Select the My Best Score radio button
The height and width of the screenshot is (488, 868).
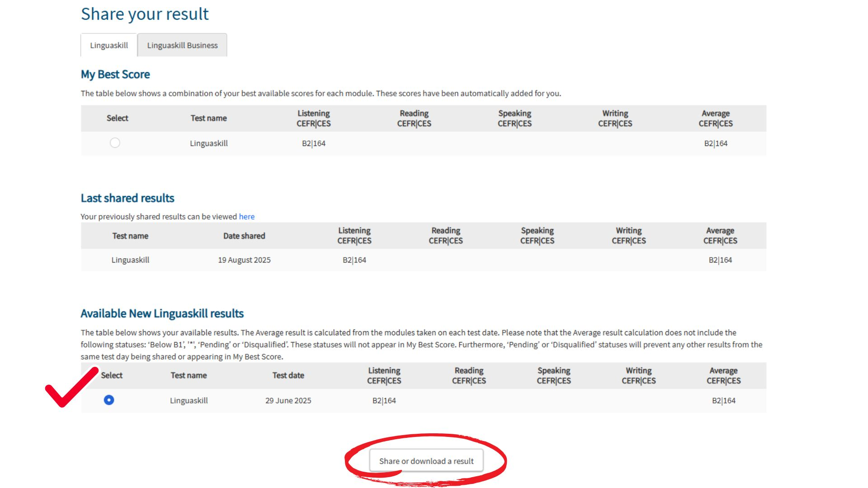[115, 143]
